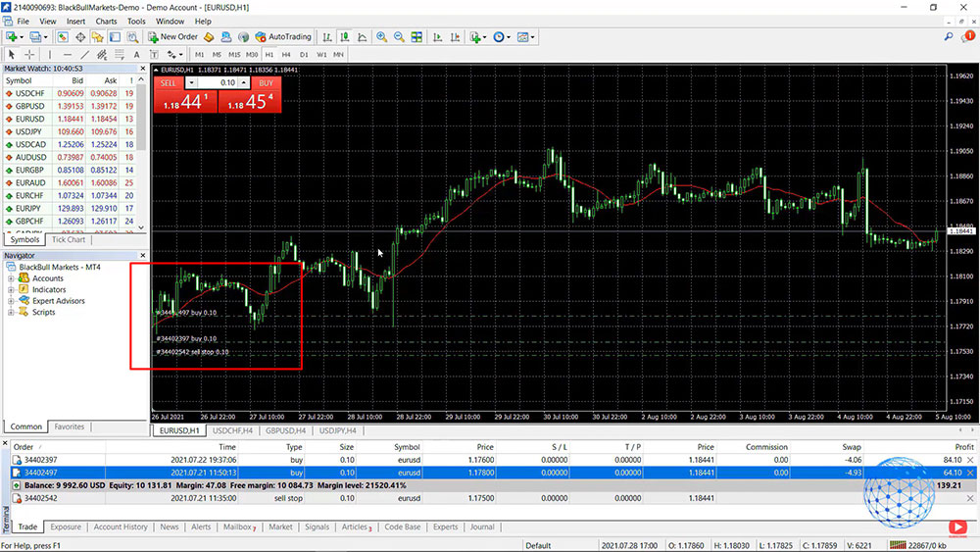Select the Text Label tool
980x552 pixels.
click(x=154, y=54)
